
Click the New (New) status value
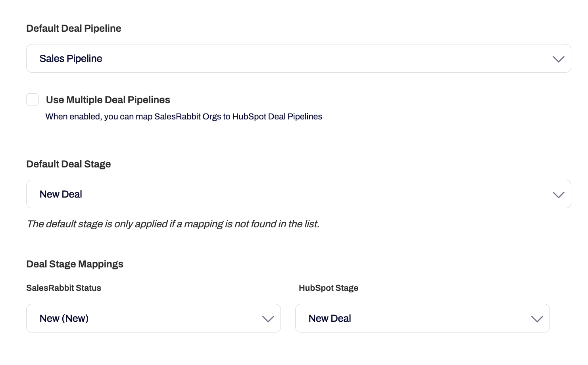pos(64,318)
